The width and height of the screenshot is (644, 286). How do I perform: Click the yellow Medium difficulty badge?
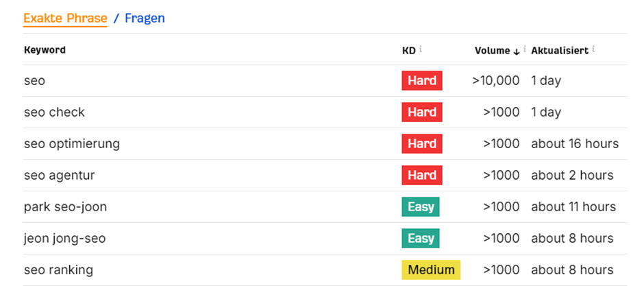click(431, 270)
